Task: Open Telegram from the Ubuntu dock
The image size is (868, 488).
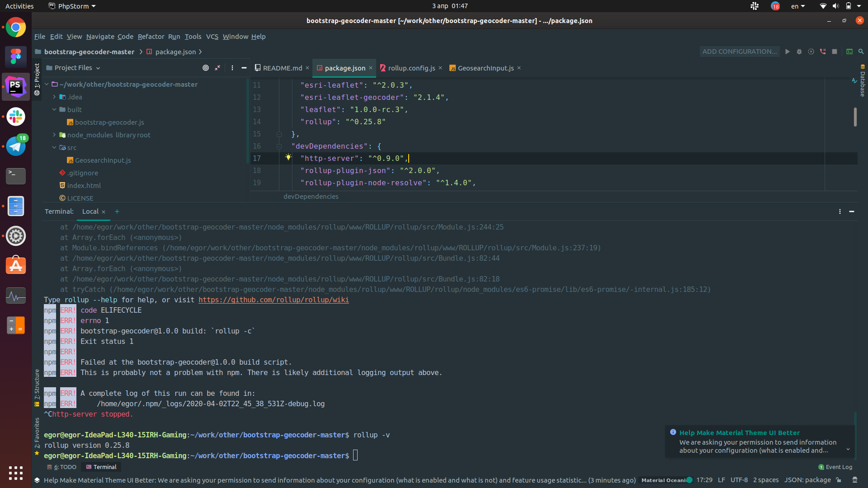Action: click(x=16, y=146)
